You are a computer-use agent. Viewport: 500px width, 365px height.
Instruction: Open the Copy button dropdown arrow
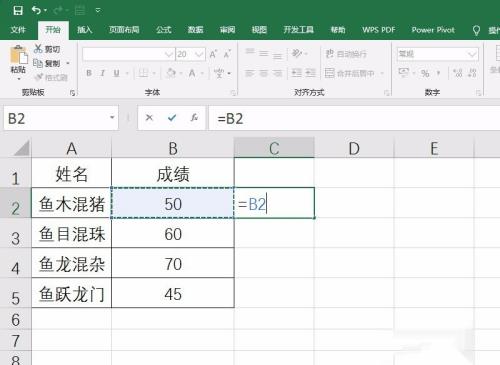pos(68,63)
